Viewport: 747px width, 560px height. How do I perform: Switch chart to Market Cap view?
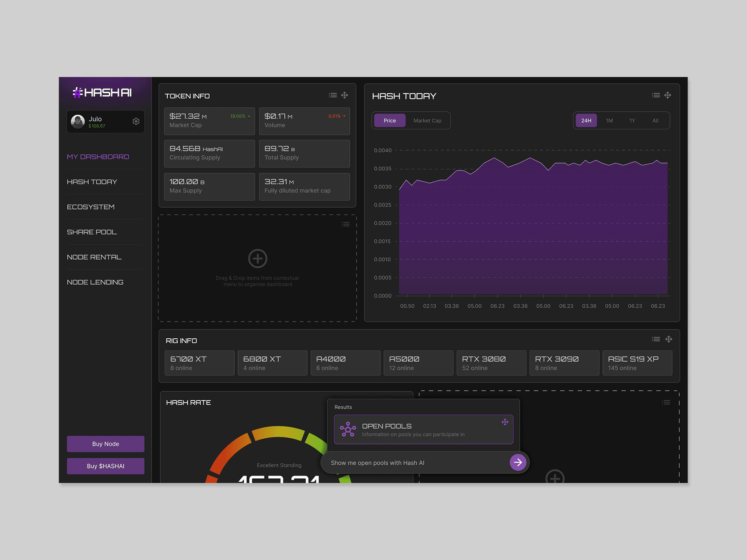point(428,121)
